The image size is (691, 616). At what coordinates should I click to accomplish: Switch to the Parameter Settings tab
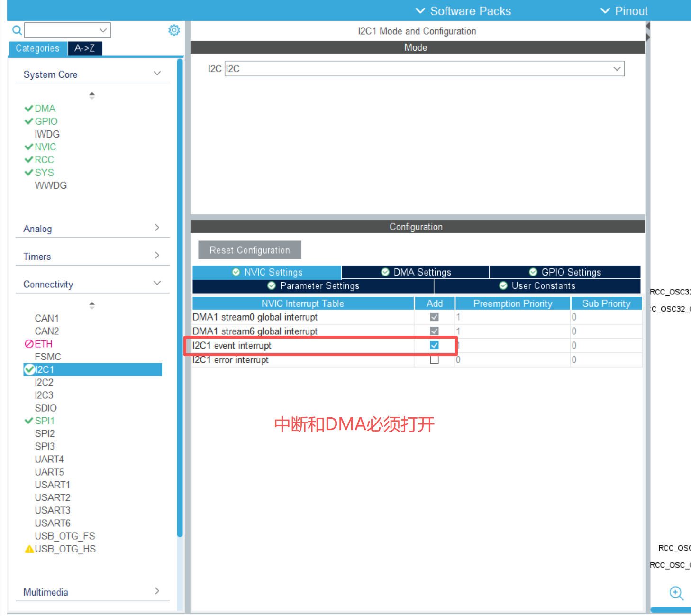(313, 286)
